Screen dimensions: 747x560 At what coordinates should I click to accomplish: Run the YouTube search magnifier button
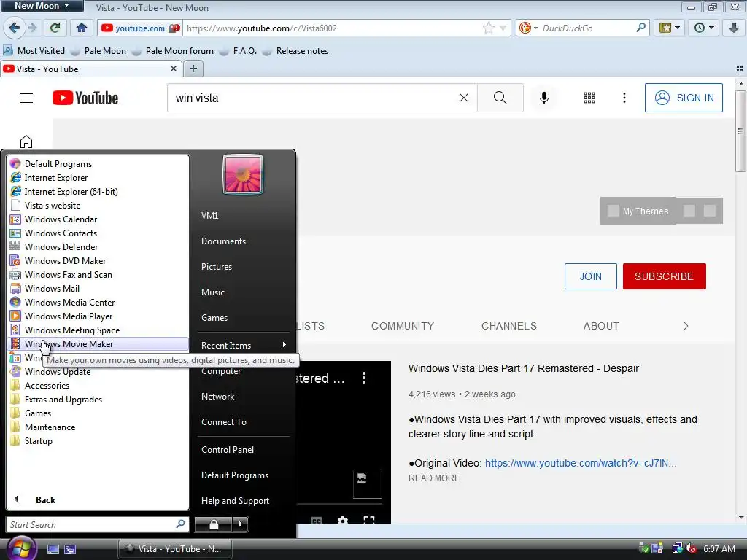pyautogui.click(x=500, y=98)
